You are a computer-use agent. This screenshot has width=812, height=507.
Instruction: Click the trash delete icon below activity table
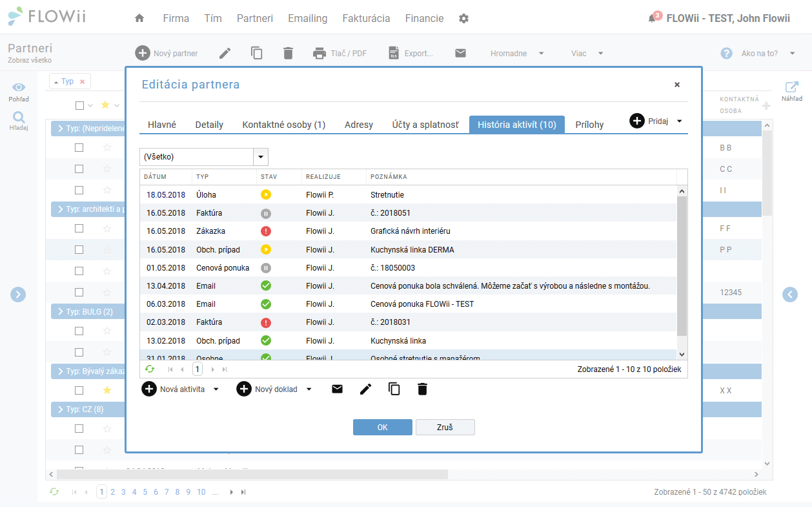click(x=422, y=389)
